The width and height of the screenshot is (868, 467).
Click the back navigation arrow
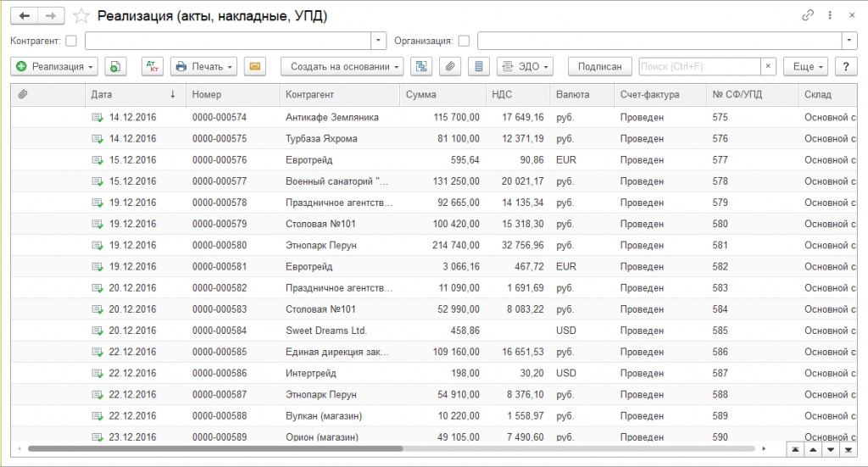(25, 16)
